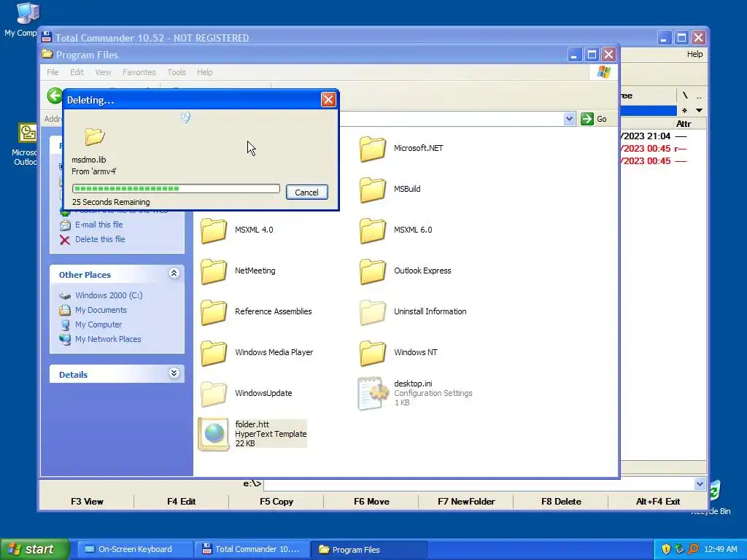Select the MSXML 6.0 folder icon
The height and width of the screenshot is (560, 747).
(x=373, y=230)
